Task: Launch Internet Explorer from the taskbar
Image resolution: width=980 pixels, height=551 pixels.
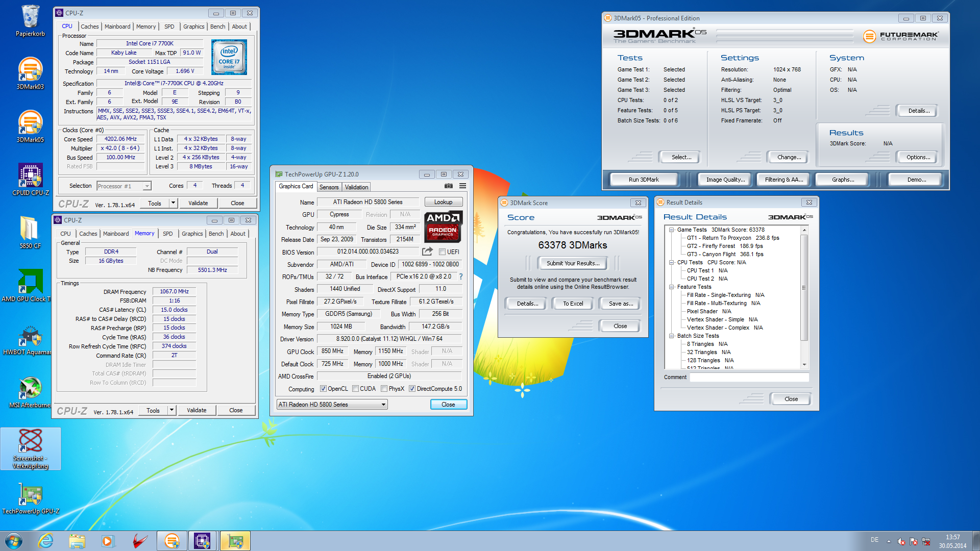Action: pyautogui.click(x=46, y=541)
